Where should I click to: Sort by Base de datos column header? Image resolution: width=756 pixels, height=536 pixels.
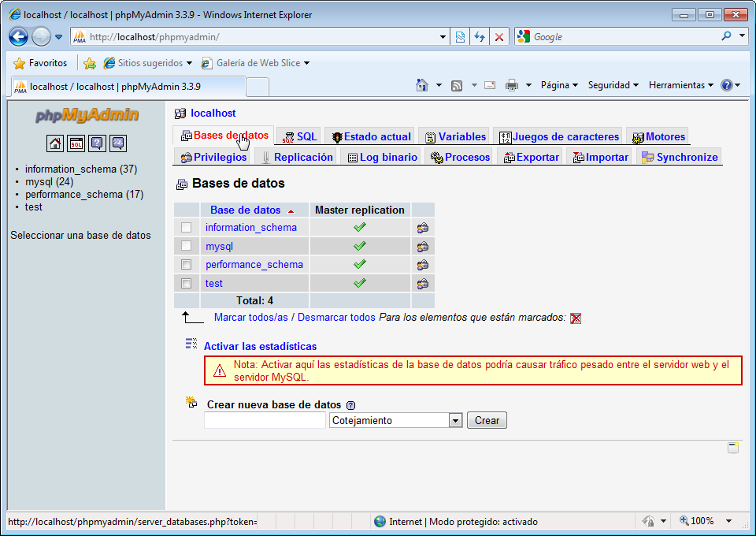(245, 210)
